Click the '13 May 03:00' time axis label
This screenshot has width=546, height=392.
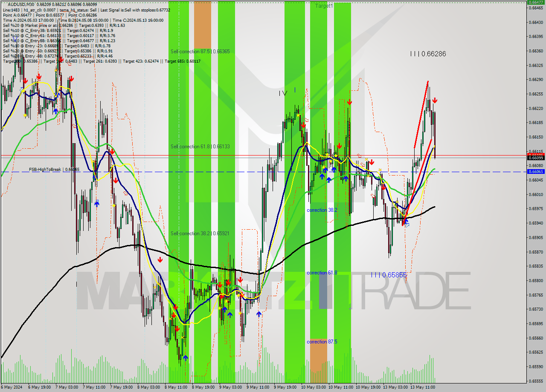pos(396,388)
